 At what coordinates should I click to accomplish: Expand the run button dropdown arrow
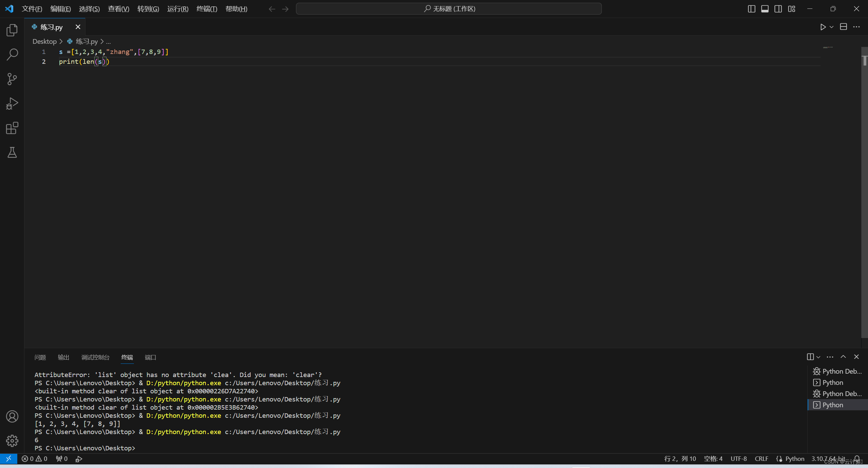[831, 27]
